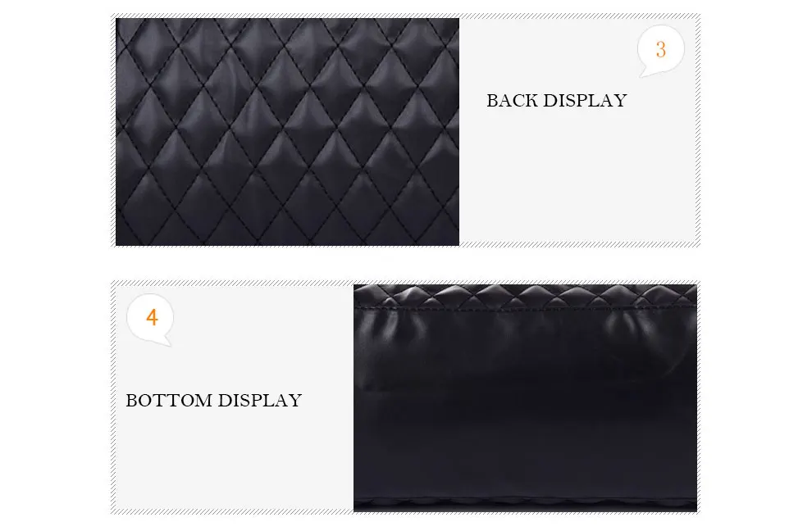This screenshot has height=531, width=812.
Task: Open the quilted back display photo
Action: click(x=287, y=132)
